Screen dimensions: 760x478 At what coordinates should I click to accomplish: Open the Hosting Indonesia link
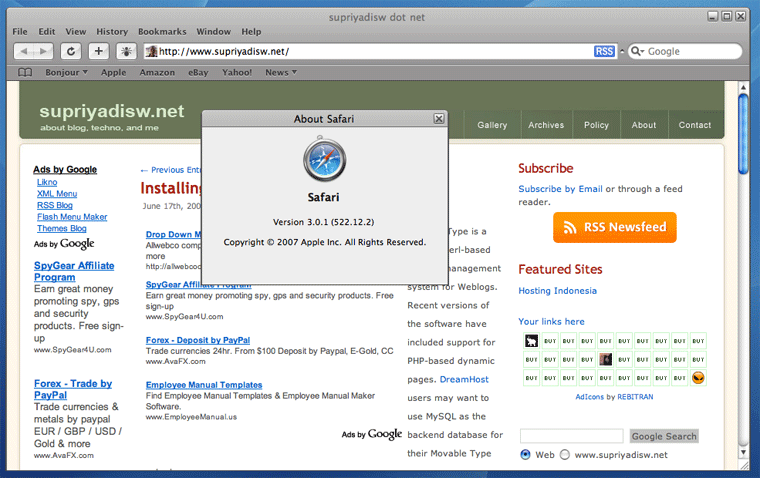tap(557, 291)
